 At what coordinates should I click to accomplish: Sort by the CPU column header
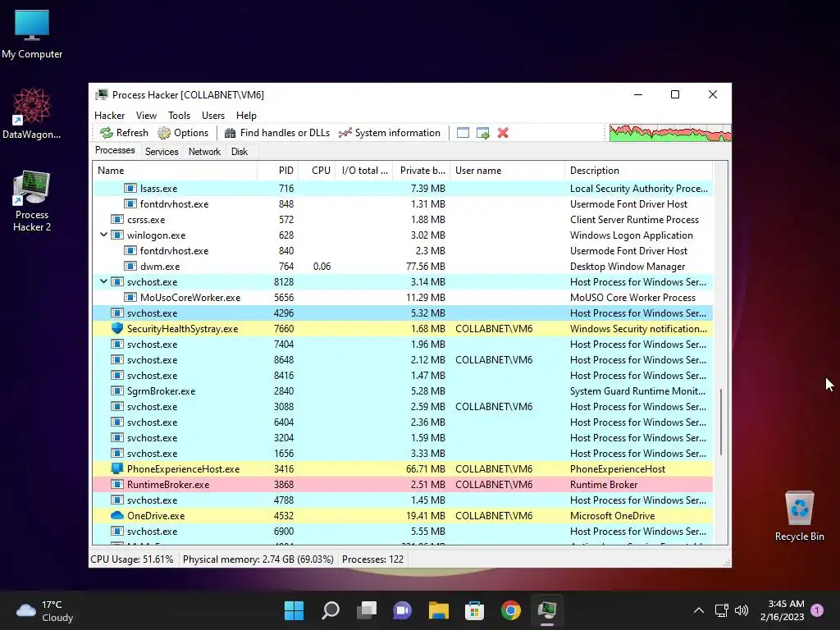(317, 171)
